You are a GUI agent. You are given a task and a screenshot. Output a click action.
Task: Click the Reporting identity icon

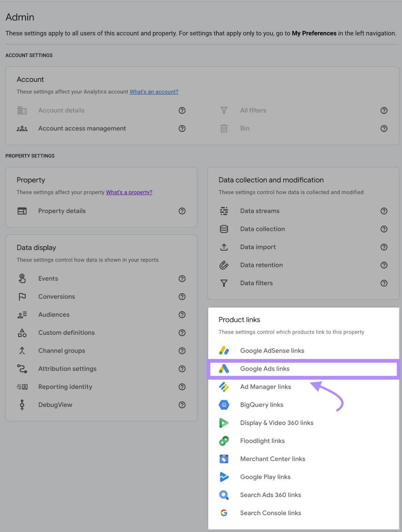(x=22, y=387)
